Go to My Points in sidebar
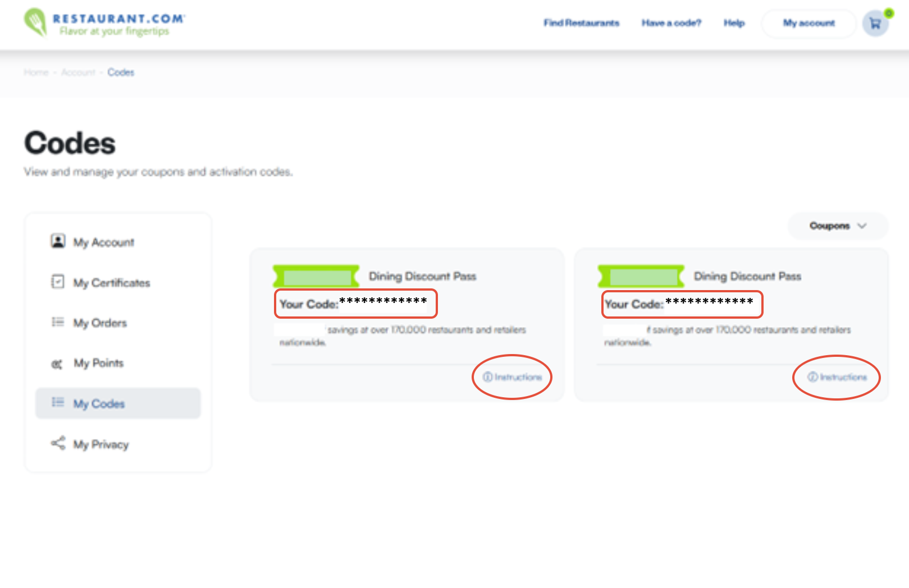Viewport: 909px width, 588px height. click(99, 364)
